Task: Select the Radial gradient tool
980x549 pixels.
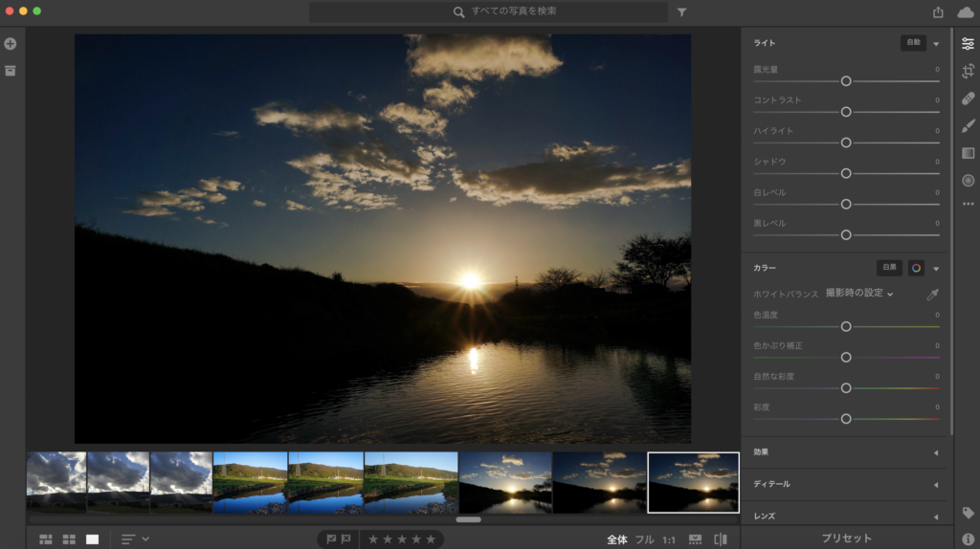Action: (968, 181)
